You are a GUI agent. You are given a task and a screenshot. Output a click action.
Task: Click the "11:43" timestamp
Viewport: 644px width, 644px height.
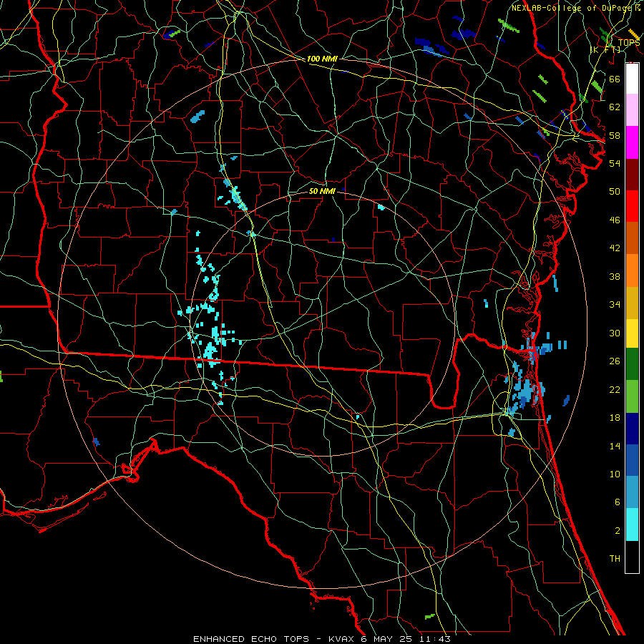[435, 639]
